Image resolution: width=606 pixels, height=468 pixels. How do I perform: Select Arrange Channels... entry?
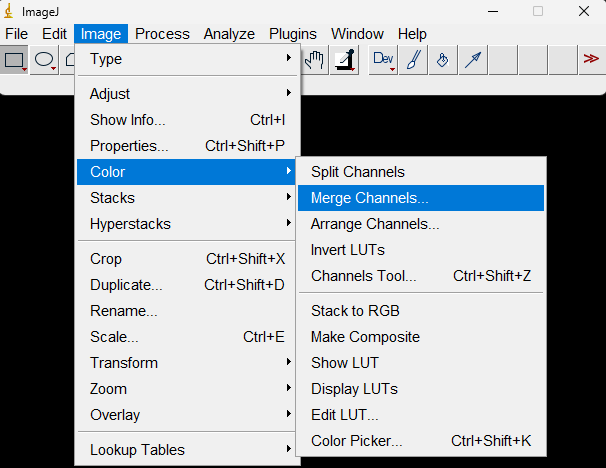(x=421, y=224)
